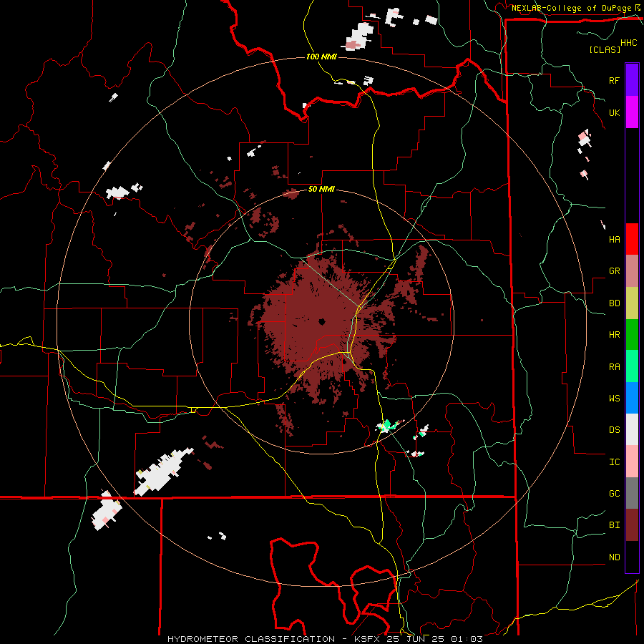Click the BI legend label
The image size is (644, 644).
click(x=614, y=525)
